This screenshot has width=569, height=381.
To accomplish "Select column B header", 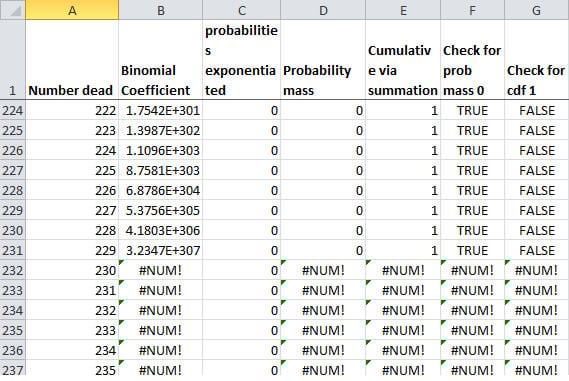I will pos(160,9).
